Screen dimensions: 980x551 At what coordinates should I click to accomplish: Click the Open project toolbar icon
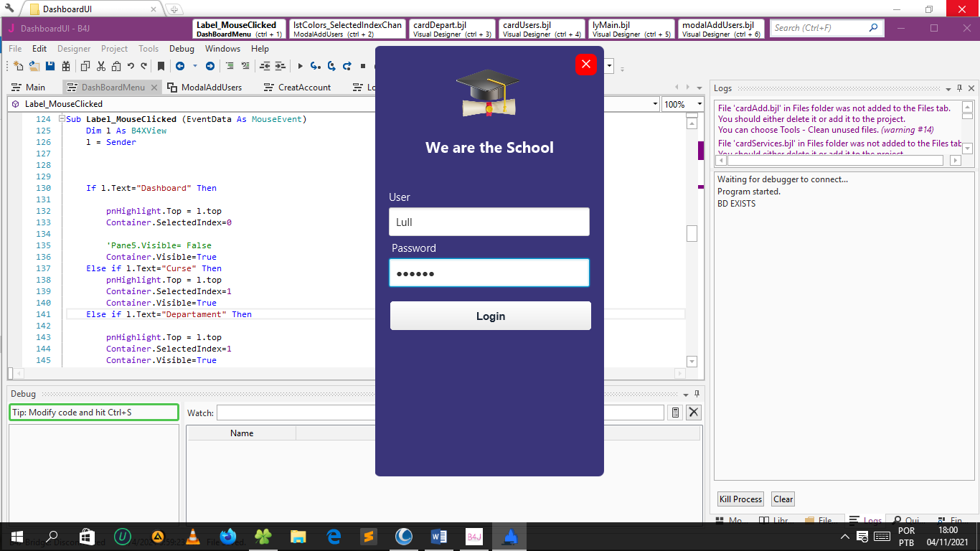coord(34,66)
